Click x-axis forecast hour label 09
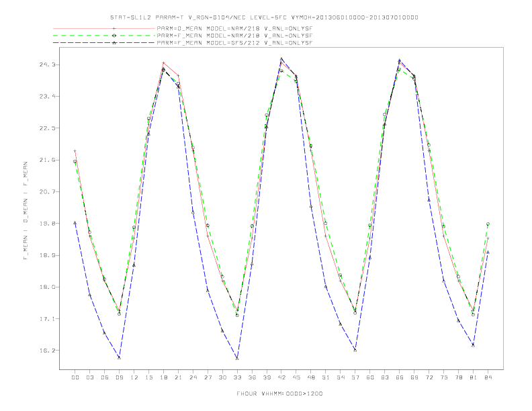This screenshot has width=532, height=411. coord(120,377)
